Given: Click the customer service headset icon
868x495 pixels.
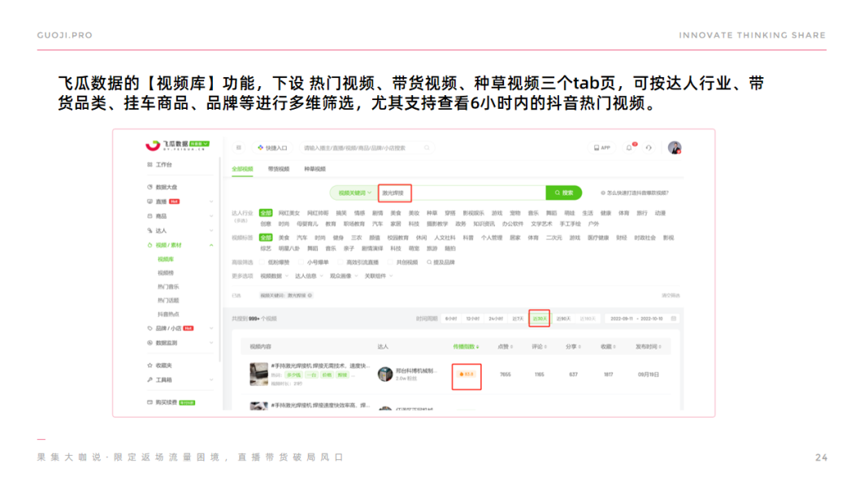Looking at the screenshot, I should 649,147.
